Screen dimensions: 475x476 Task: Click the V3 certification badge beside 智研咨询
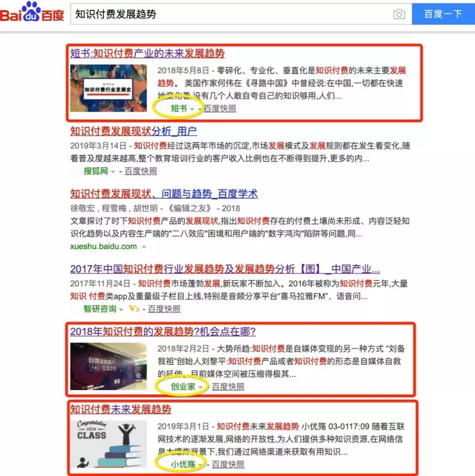(x=133, y=309)
